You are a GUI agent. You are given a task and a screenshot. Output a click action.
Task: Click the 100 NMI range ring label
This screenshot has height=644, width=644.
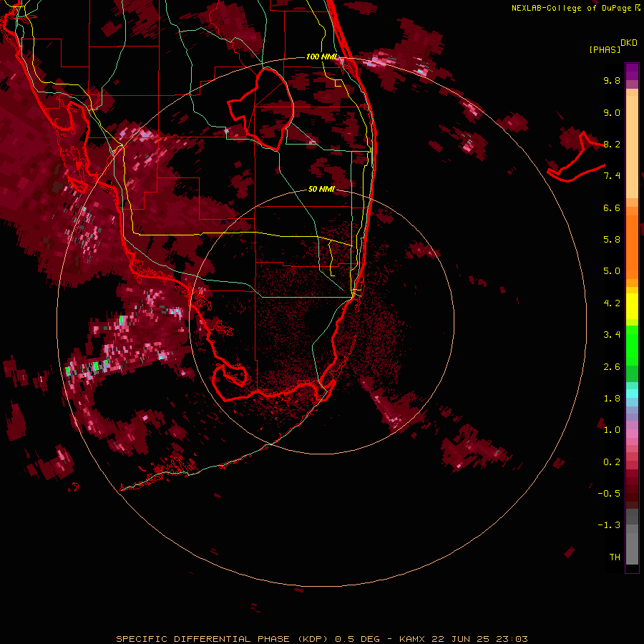coord(321,57)
